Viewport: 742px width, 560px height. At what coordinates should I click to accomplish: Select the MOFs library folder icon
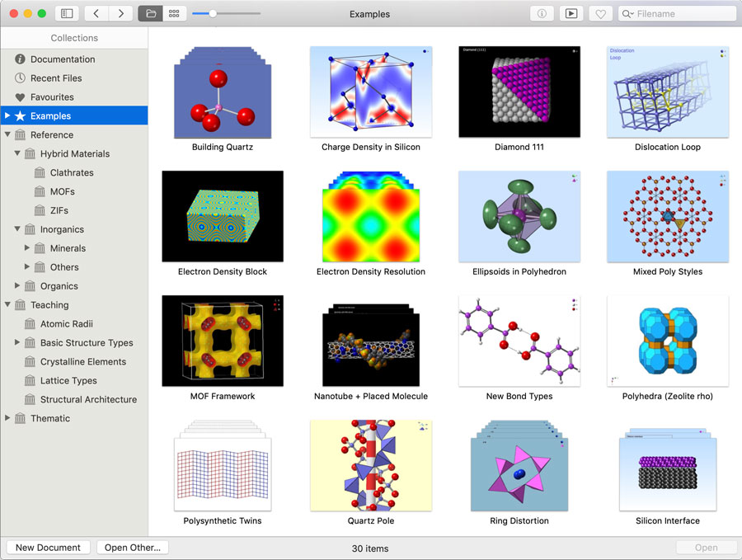pos(40,192)
